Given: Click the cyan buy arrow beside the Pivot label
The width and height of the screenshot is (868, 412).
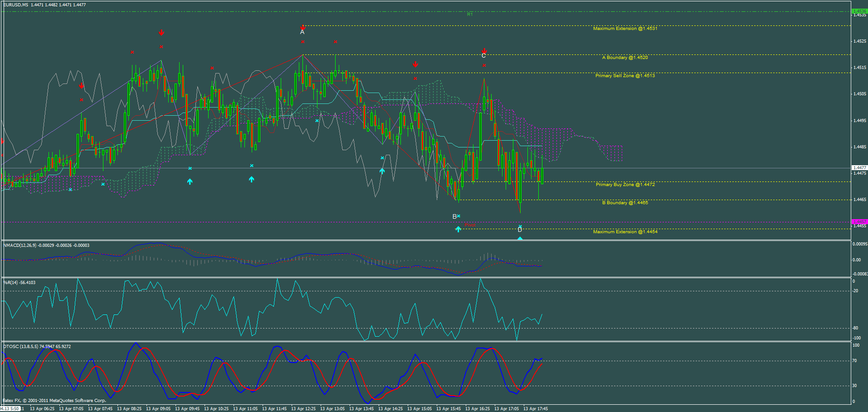Looking at the screenshot, I should point(458,229).
